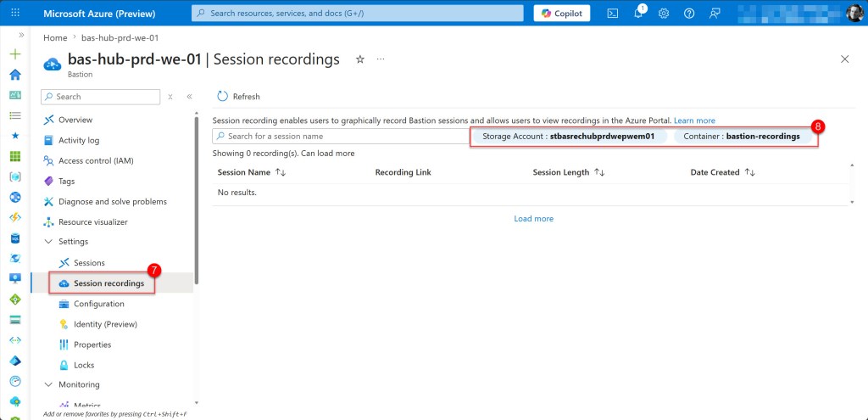Select Configuration in Settings menu
This screenshot has width=868, height=420.
click(x=98, y=304)
